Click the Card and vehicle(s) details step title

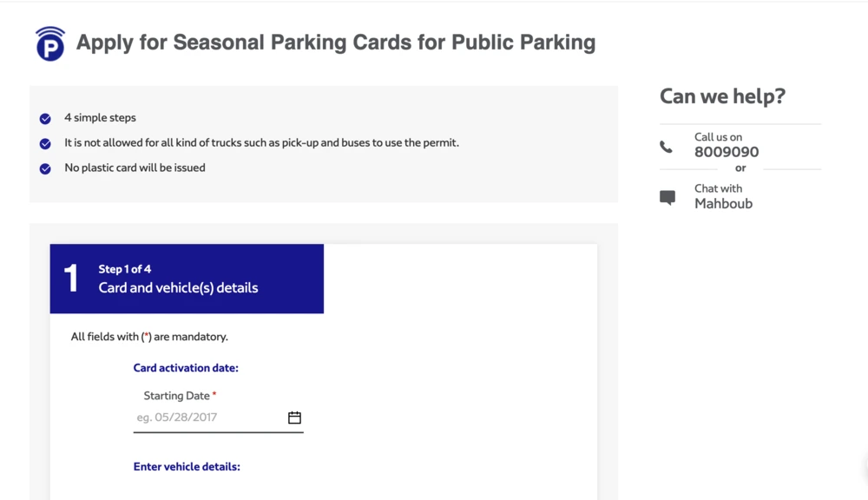click(178, 288)
